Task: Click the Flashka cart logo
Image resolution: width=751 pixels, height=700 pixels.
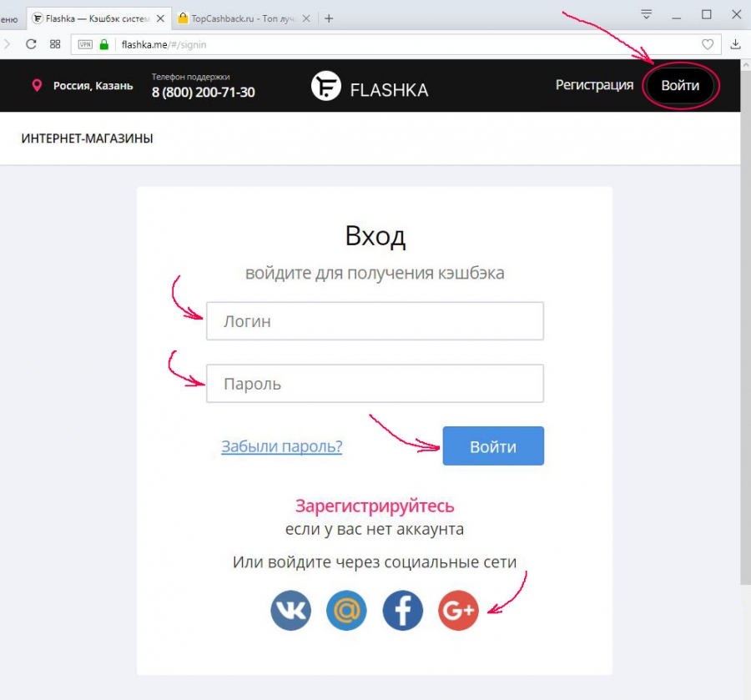Action: pyautogui.click(x=326, y=86)
